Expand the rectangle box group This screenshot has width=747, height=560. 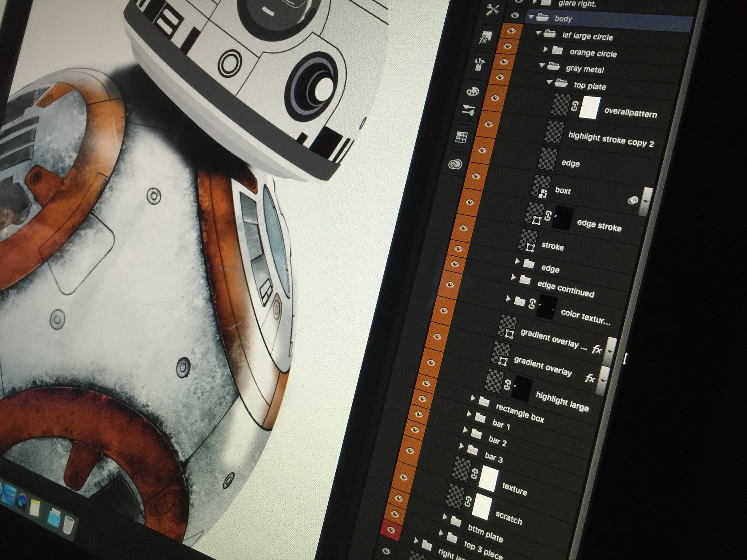[473, 398]
